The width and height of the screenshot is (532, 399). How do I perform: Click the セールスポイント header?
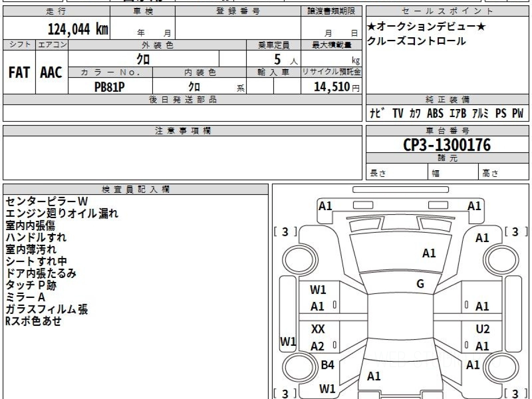coord(448,12)
